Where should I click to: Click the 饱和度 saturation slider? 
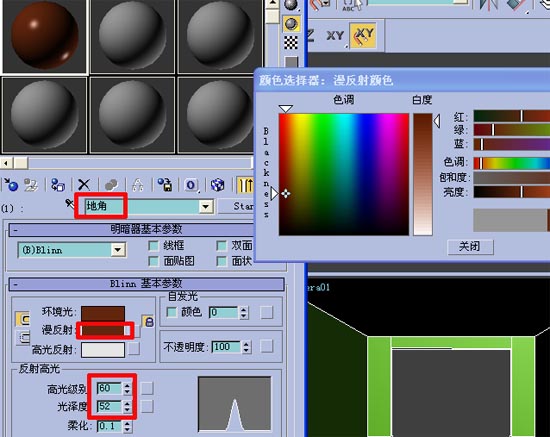pyautogui.click(x=512, y=177)
